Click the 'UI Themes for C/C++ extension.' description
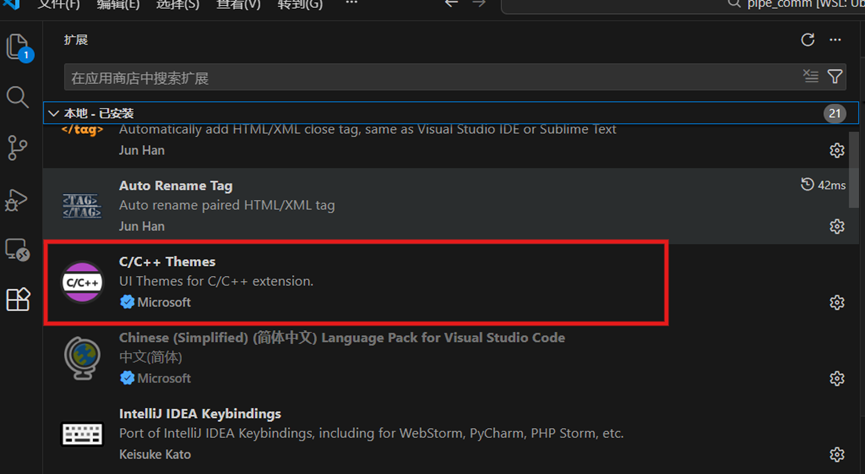Screen dimensions: 865x474 coord(216,281)
